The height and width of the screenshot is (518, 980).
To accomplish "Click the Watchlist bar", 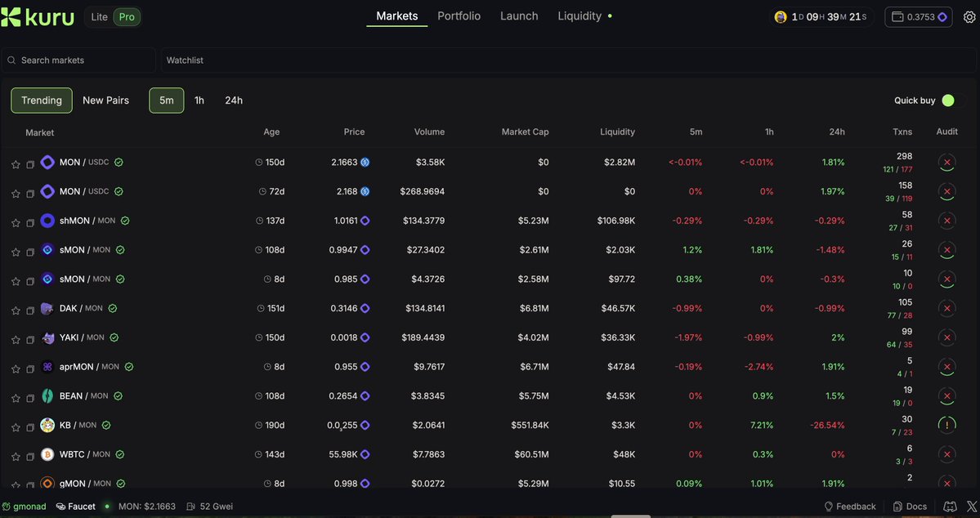I will 569,60.
